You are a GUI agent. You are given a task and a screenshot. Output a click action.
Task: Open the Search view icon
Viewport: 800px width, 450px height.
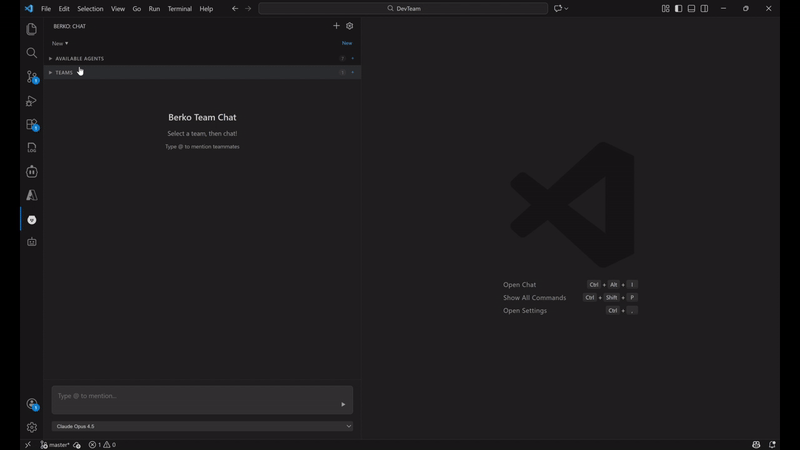pyautogui.click(x=32, y=53)
